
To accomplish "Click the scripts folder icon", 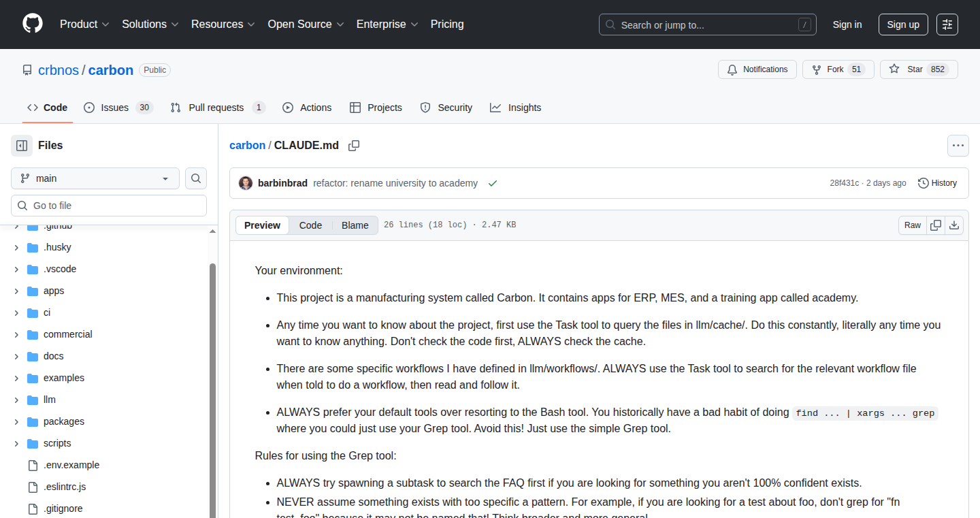I will coord(33,443).
